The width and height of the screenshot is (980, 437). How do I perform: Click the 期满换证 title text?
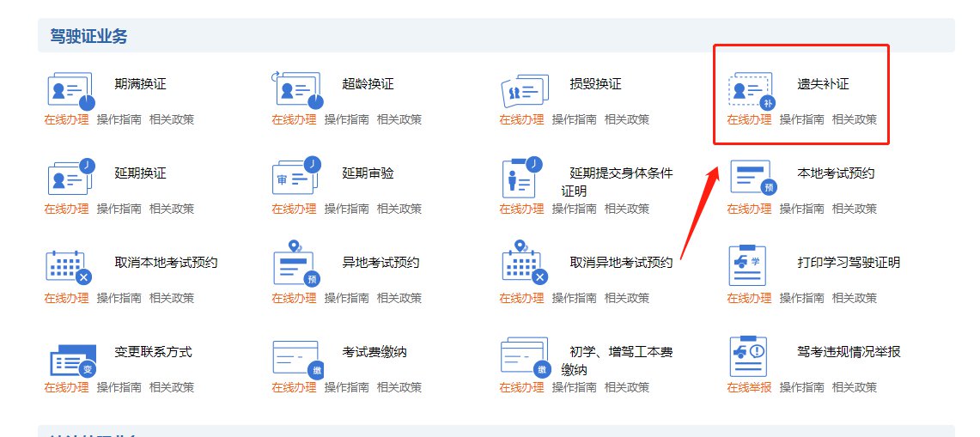pos(141,84)
